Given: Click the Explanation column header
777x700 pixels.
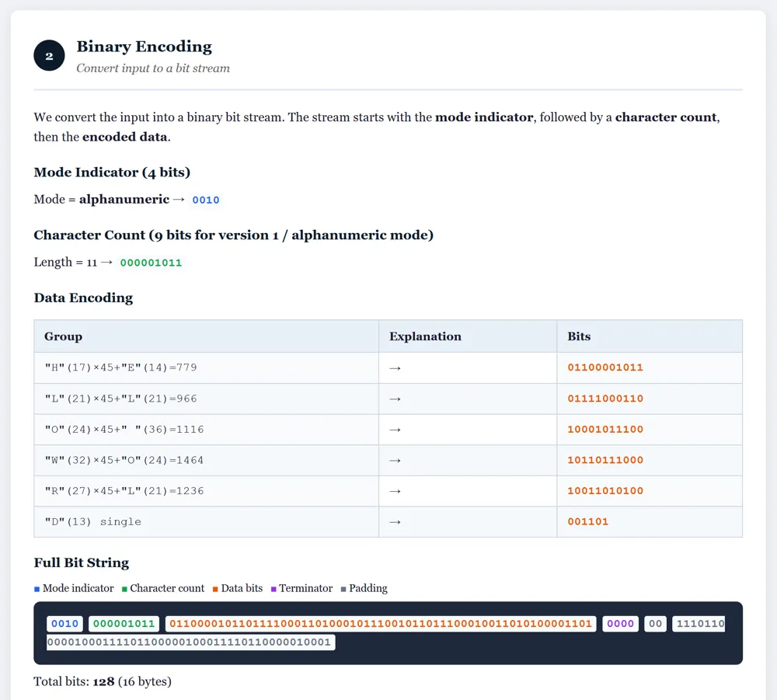Looking at the screenshot, I should pyautogui.click(x=425, y=336).
